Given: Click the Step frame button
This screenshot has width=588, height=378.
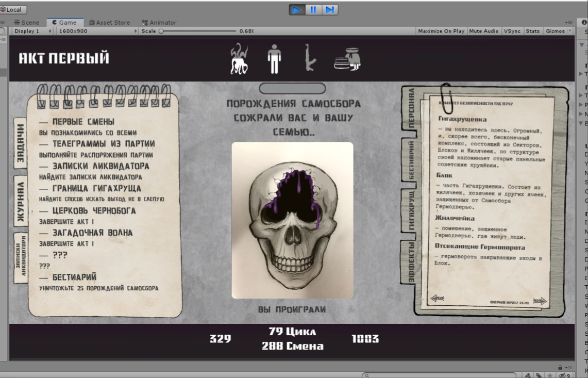Looking at the screenshot, I should pyautogui.click(x=330, y=9).
